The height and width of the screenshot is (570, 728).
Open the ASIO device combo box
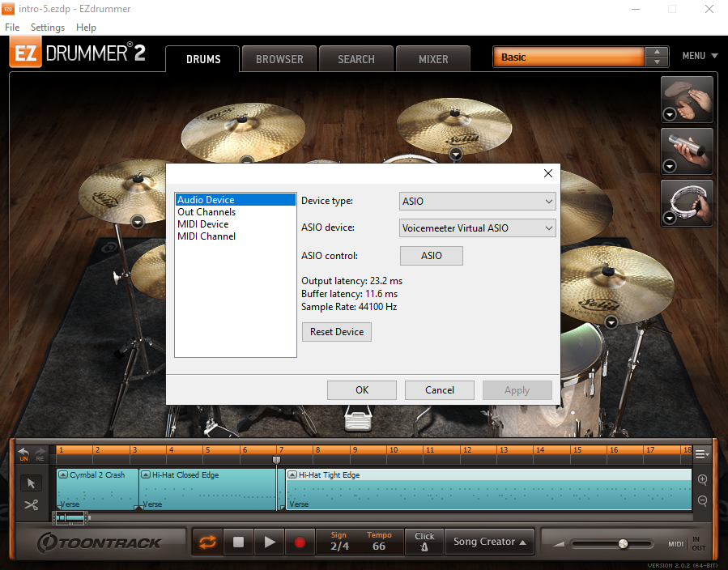[477, 228]
